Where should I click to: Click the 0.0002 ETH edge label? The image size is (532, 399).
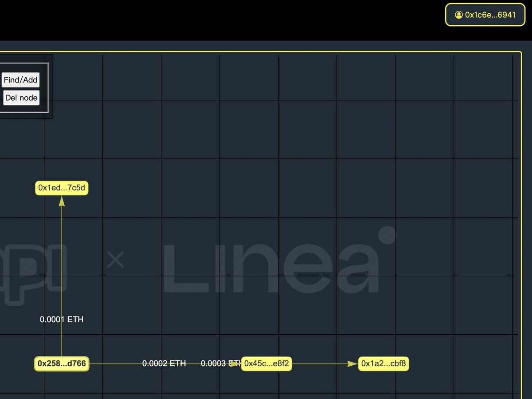[164, 363]
